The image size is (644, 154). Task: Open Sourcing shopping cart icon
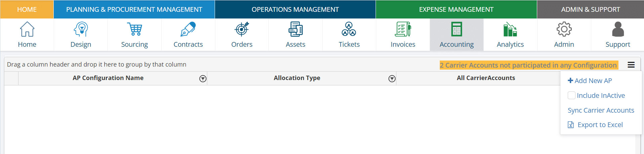click(x=134, y=29)
